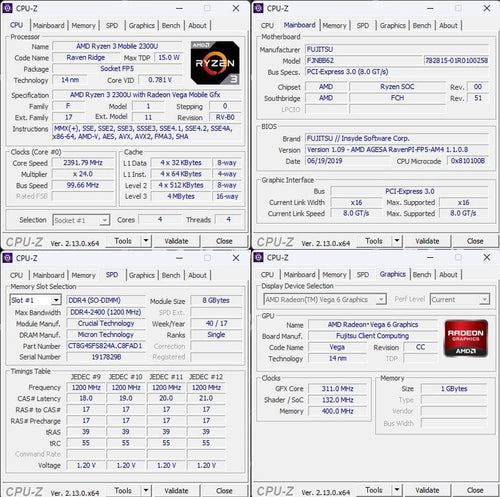Screen dimensions: 500x497
Task: Switch to Memory tab in CPU window
Action: (83, 25)
